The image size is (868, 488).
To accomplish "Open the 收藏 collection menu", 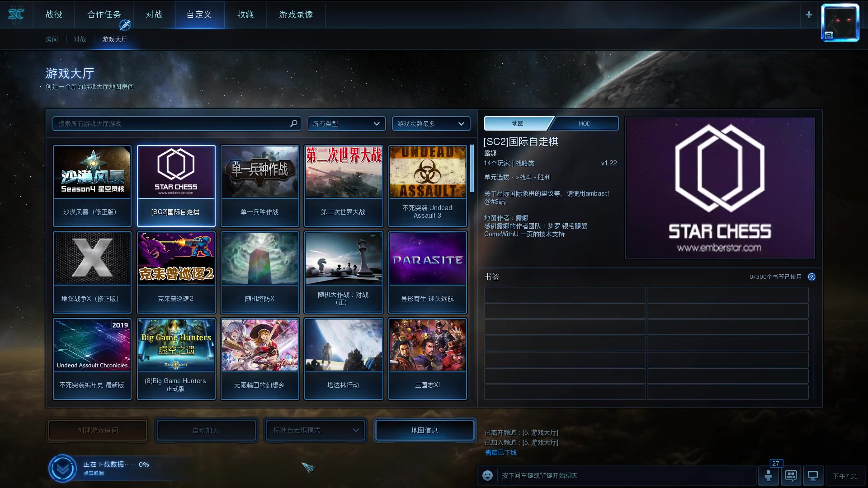I will tap(245, 14).
